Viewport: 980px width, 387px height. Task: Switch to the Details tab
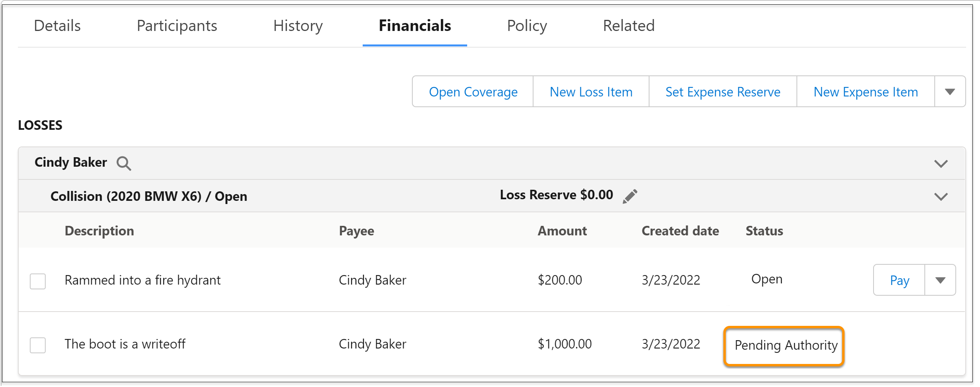pos(57,26)
